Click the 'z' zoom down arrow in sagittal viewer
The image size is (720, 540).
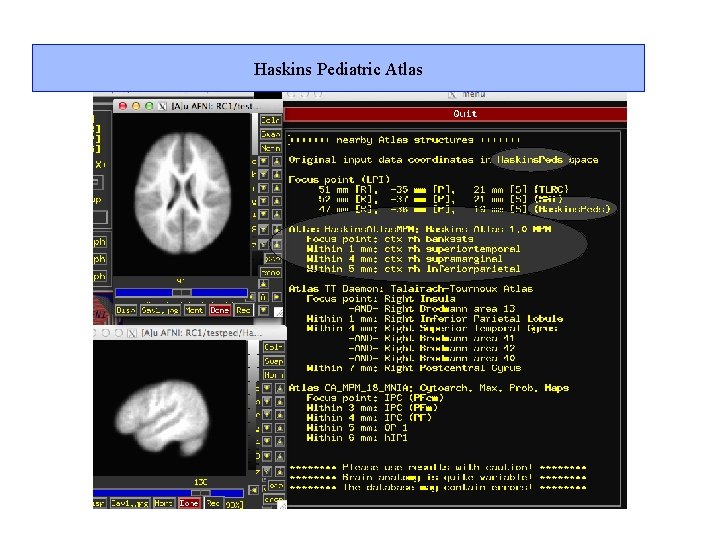(x=267, y=470)
